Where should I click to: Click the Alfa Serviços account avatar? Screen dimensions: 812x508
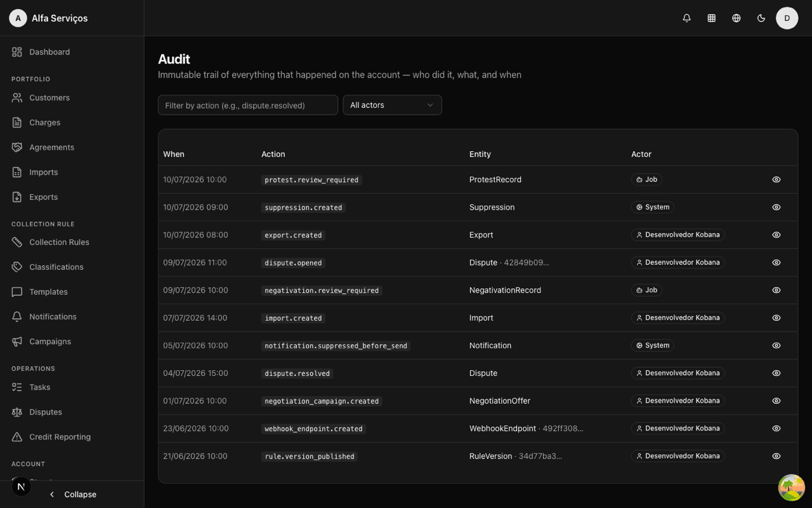18,18
